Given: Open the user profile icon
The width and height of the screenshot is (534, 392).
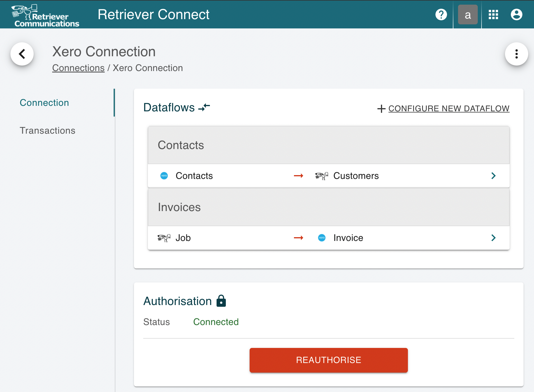Looking at the screenshot, I should 516,14.
